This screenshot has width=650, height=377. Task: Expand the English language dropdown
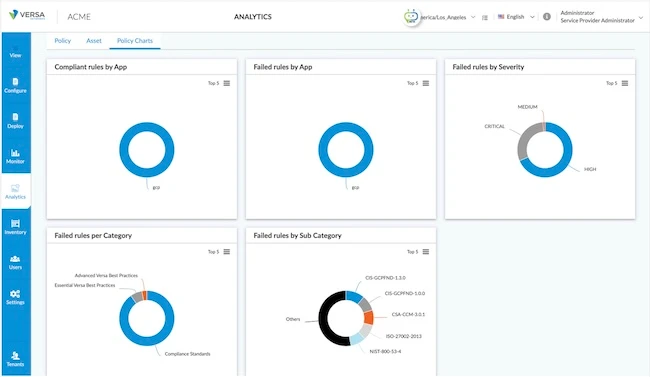click(532, 17)
